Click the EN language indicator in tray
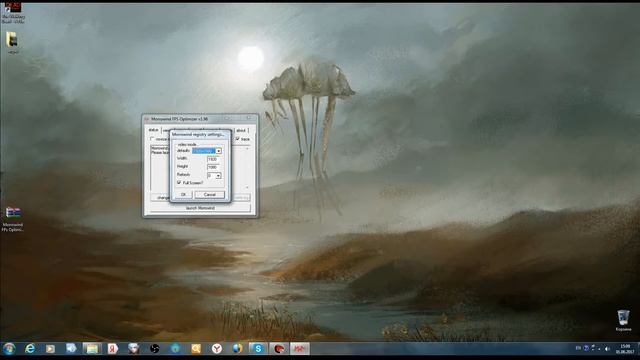 [x=578, y=348]
